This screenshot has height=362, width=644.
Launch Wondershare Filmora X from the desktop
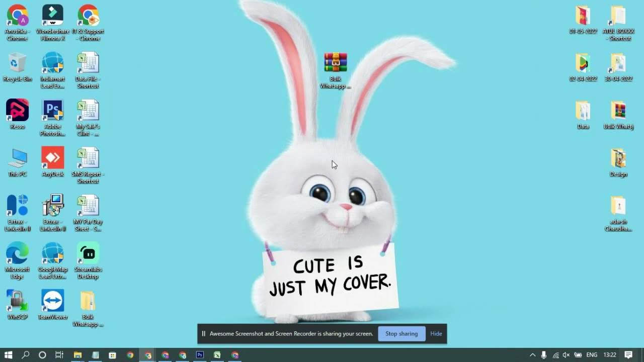53,23
